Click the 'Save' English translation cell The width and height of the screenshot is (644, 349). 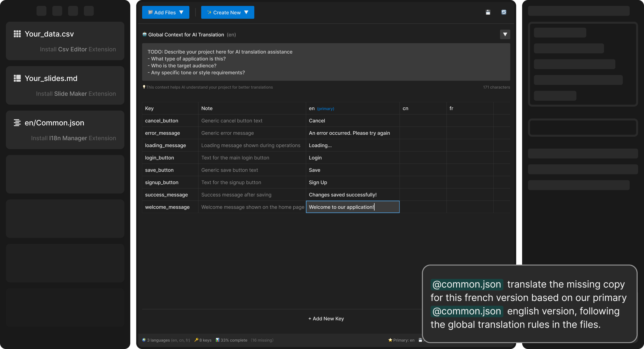click(x=353, y=170)
